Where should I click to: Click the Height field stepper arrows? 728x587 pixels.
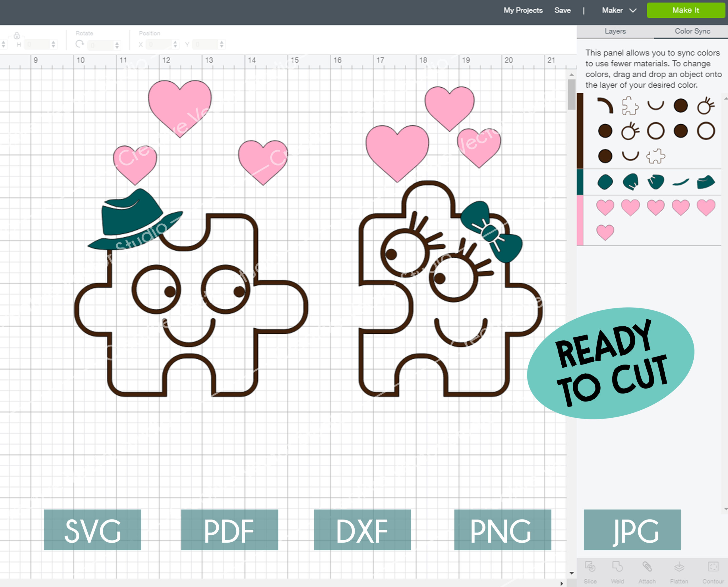(x=53, y=44)
